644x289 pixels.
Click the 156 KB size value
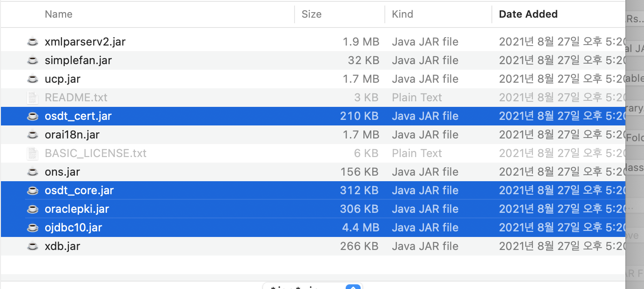[359, 172]
